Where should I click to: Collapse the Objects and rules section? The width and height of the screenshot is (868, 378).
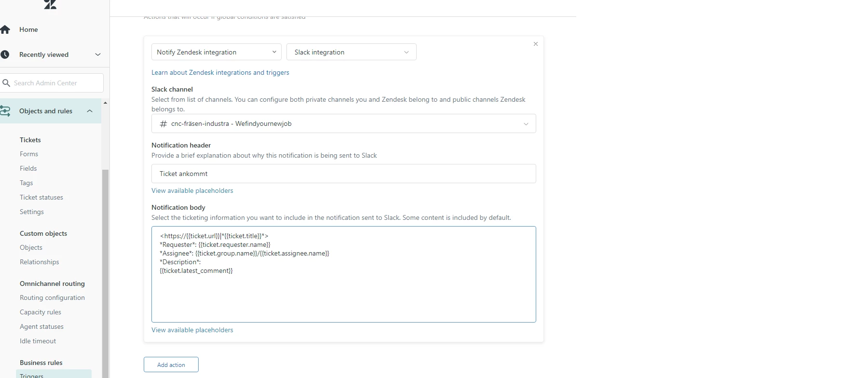(x=90, y=111)
